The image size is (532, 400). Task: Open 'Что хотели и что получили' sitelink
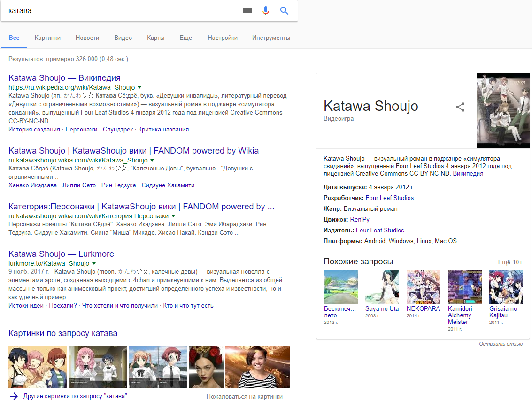[120, 305]
